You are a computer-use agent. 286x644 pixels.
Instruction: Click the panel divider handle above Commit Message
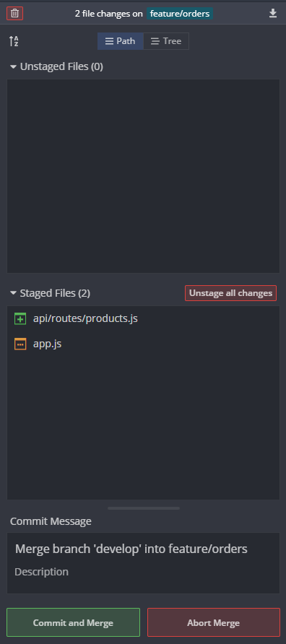point(144,508)
